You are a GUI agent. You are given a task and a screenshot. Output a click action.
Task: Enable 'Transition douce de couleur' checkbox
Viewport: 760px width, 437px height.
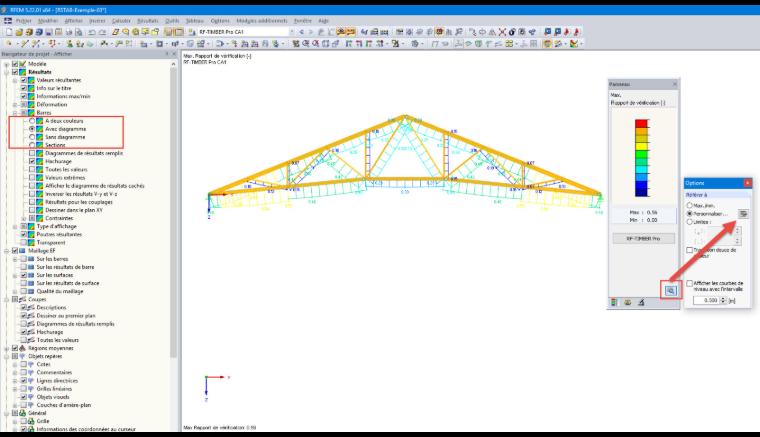click(689, 250)
